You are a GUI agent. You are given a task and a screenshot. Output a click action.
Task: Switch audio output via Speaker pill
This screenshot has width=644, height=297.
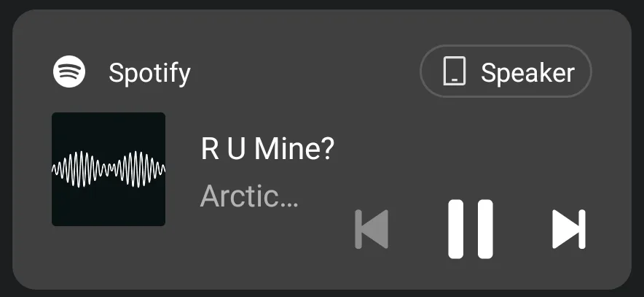coord(506,72)
